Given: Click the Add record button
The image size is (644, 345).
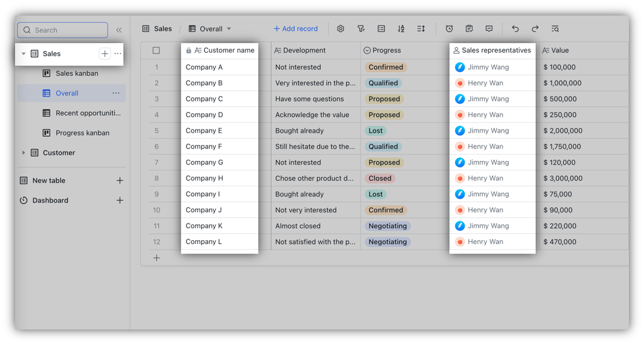Looking at the screenshot, I should (x=295, y=29).
